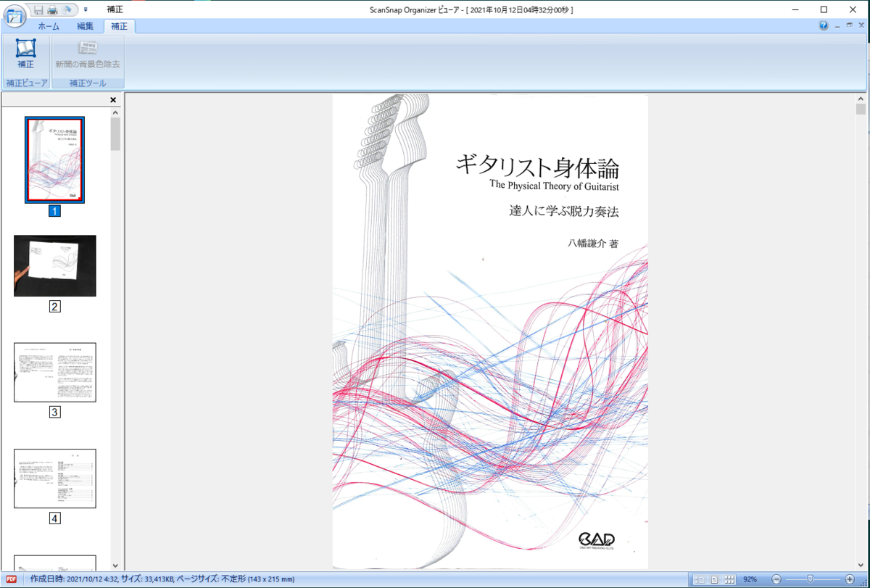
Task: Click the page number label 3
Action: coord(54,413)
